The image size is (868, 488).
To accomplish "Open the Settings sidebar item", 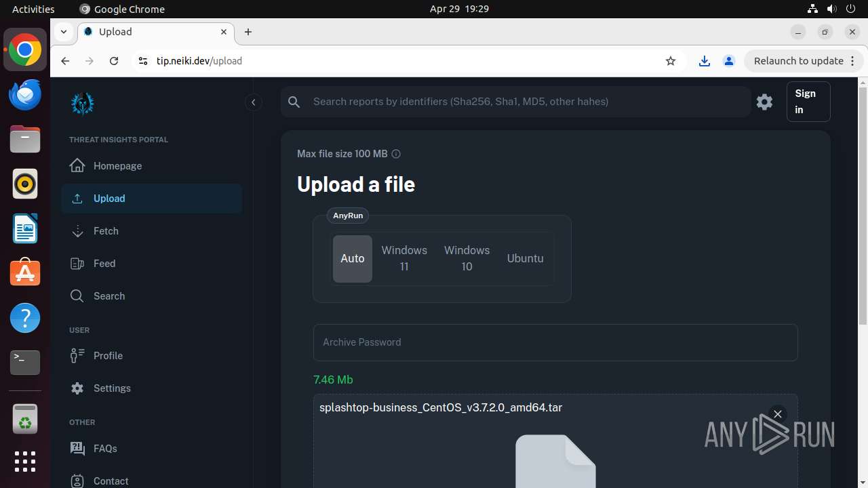I will (152, 388).
